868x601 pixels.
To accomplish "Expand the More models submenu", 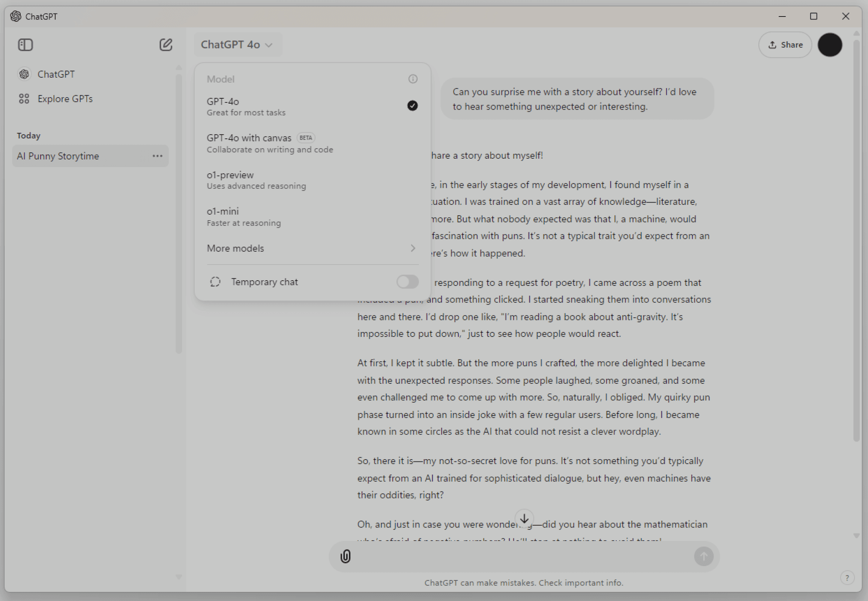I will [312, 248].
